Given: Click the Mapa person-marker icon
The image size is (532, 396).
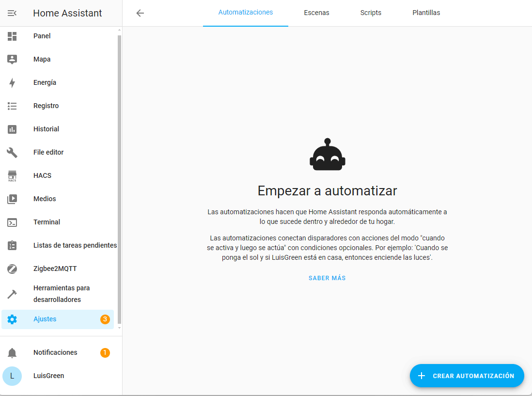Looking at the screenshot, I should pyautogui.click(x=12, y=60).
